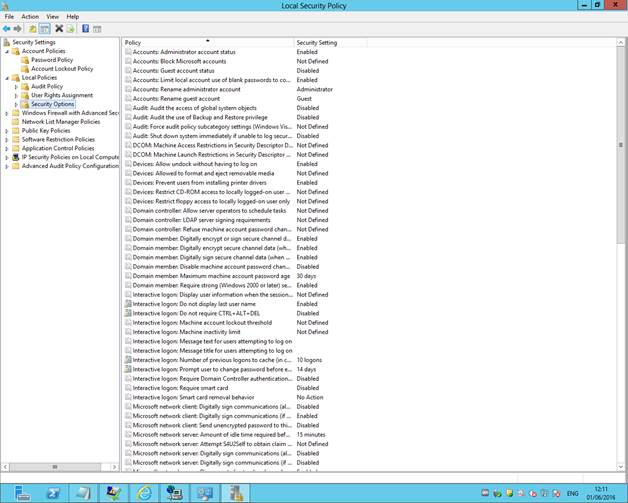Open Server Manager from the taskbar
Image resolution: width=628 pixels, height=503 pixels.
point(22,493)
